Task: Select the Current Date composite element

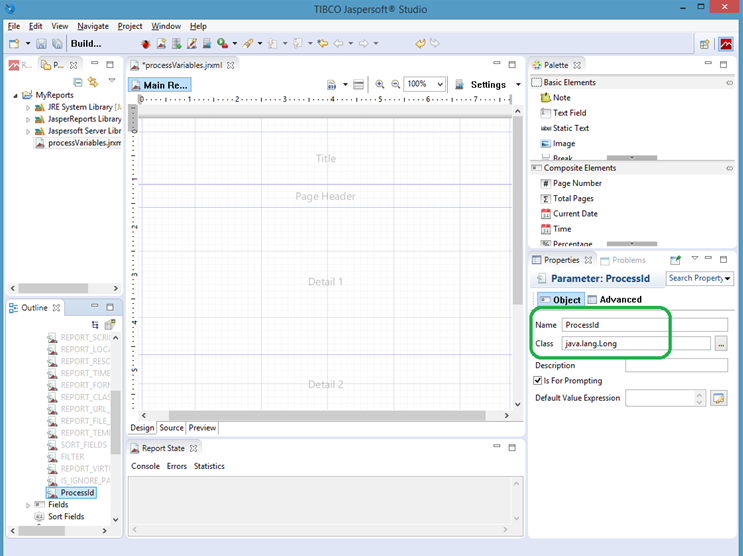Action: [x=574, y=214]
